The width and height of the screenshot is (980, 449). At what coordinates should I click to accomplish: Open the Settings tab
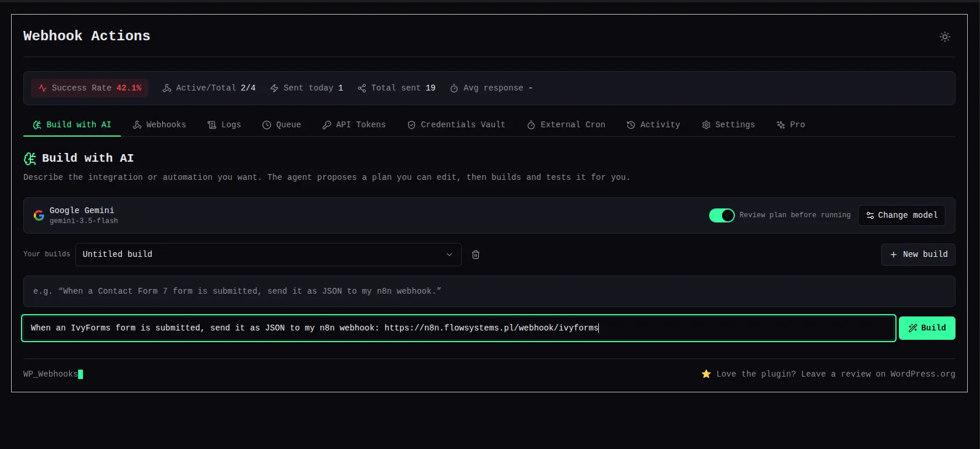[x=728, y=125]
